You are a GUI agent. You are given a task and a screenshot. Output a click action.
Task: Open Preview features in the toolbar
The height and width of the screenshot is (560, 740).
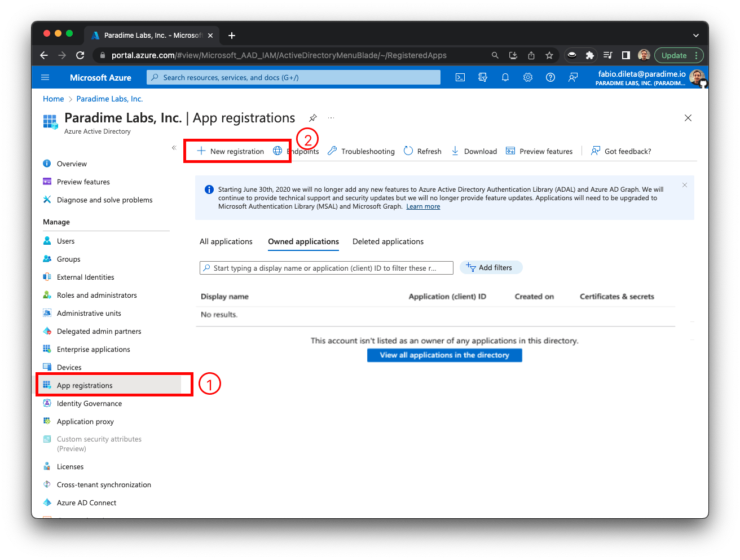coord(539,151)
